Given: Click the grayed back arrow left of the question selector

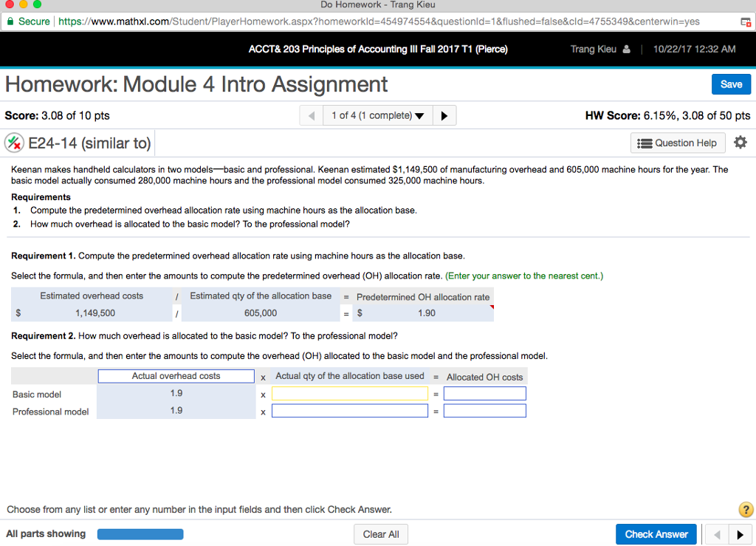Looking at the screenshot, I should coord(312,115).
